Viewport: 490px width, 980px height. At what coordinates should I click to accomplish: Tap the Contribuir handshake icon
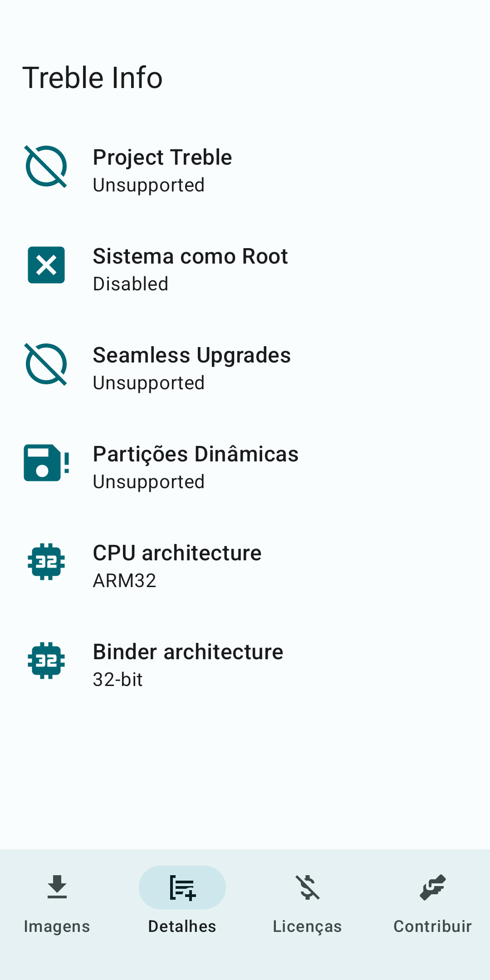click(x=433, y=887)
